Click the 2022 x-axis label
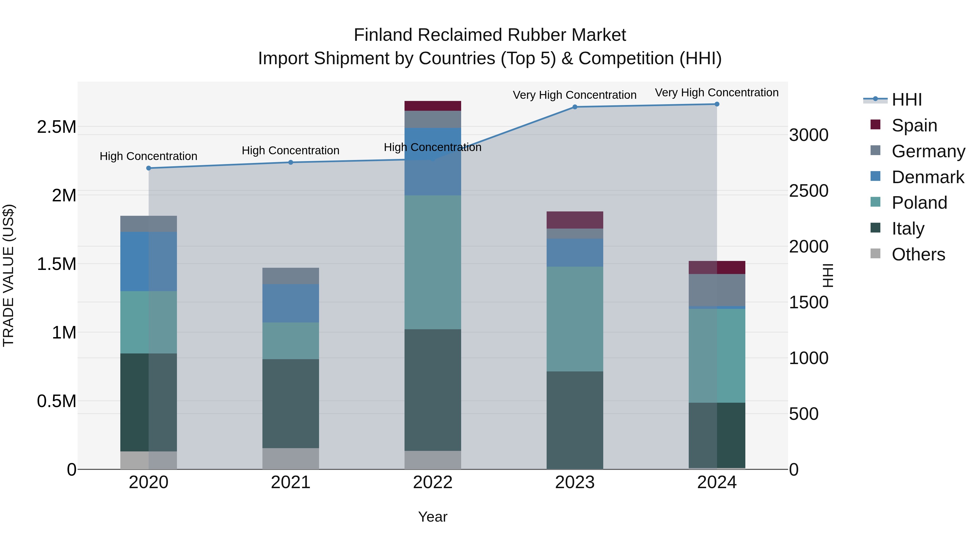This screenshot has width=980, height=551. 433,482
